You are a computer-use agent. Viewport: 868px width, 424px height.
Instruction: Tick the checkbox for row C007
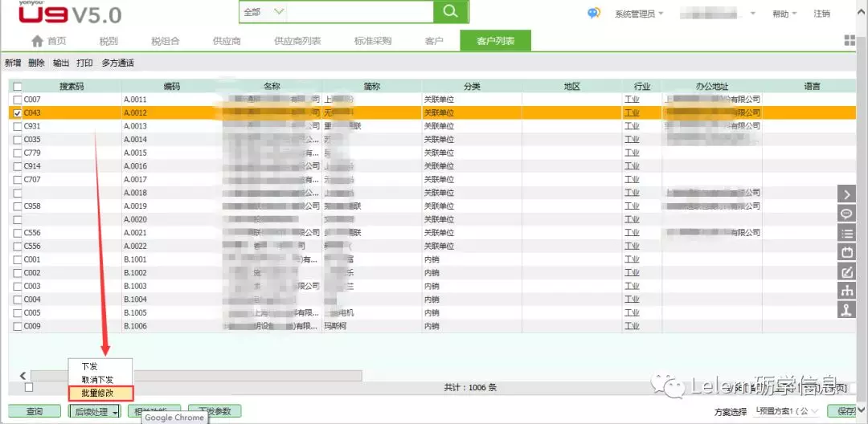click(x=18, y=100)
